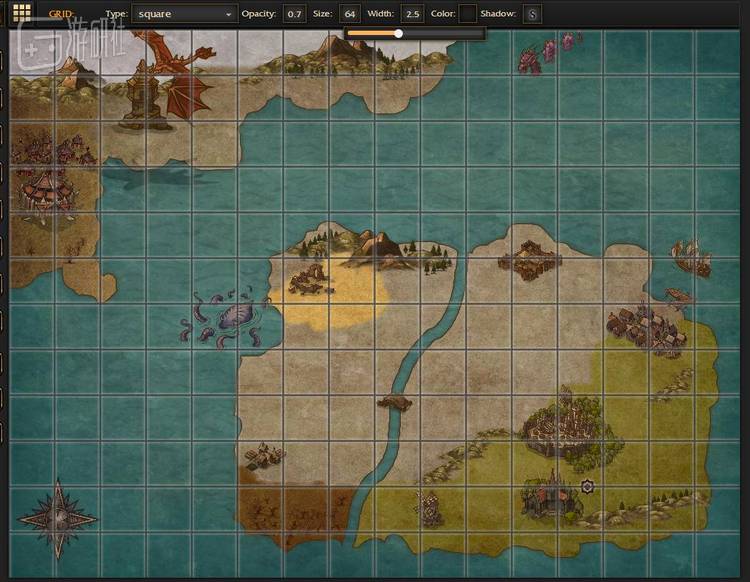Screen dimensions: 750x582
Task: Select the kraken tentacles in the sea
Action: point(225,318)
